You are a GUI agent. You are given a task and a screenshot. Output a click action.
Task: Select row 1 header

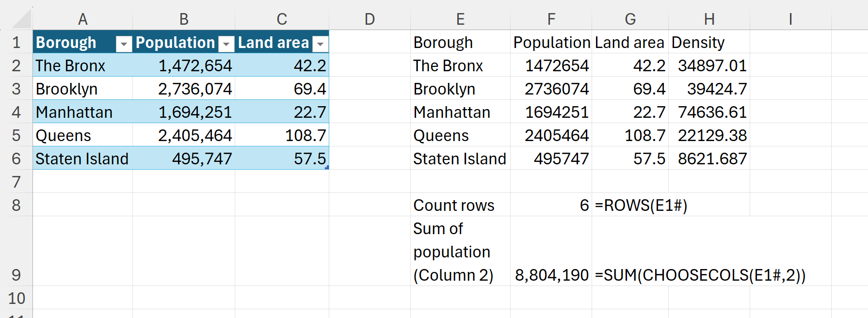tap(16, 43)
